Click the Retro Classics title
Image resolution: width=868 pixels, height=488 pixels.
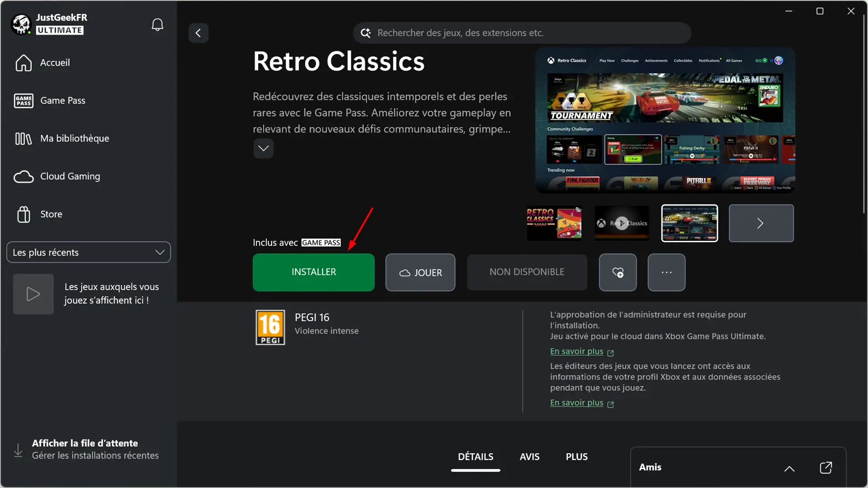(339, 61)
